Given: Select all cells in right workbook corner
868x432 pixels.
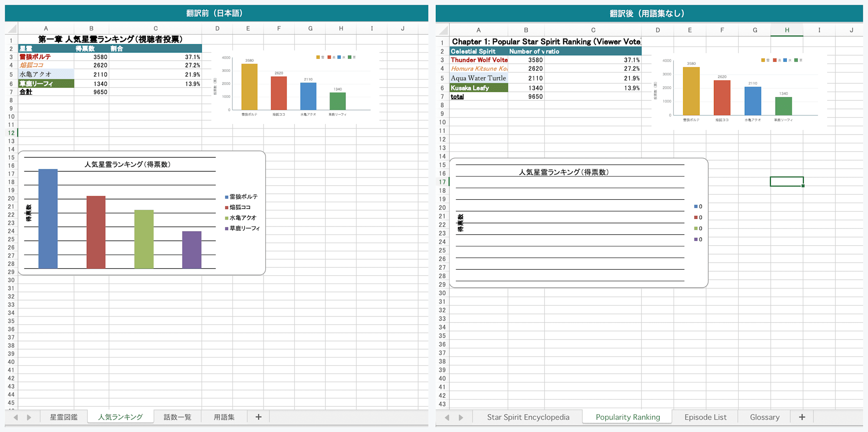Looking at the screenshot, I should (443, 30).
